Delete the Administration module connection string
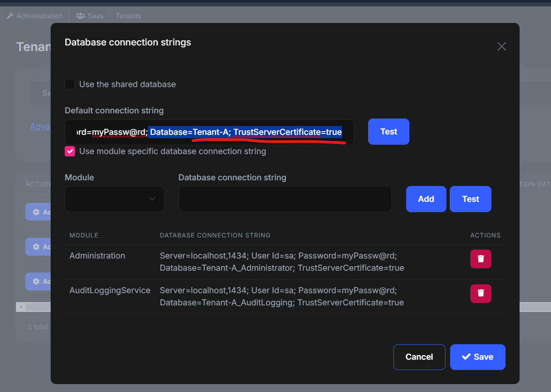The width and height of the screenshot is (551, 392). (481, 259)
